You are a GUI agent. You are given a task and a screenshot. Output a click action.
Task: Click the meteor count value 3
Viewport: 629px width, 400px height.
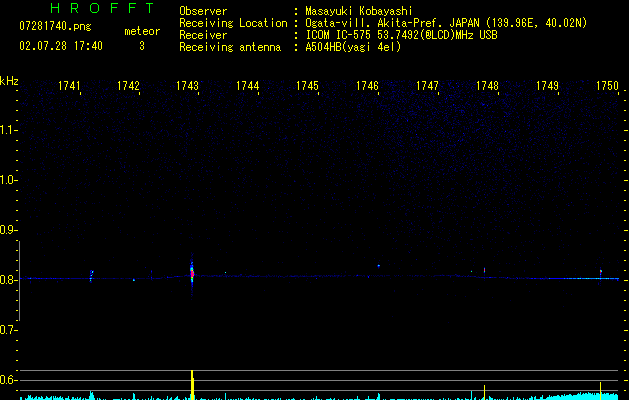click(x=142, y=46)
